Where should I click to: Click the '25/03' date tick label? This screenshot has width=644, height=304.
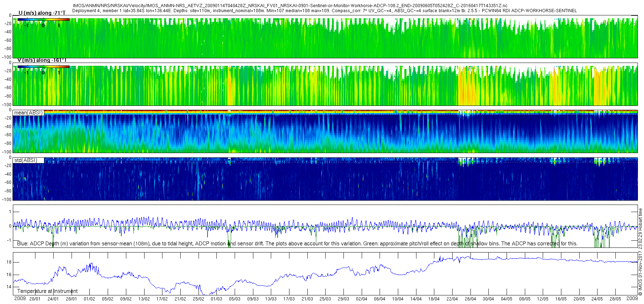click(325, 299)
